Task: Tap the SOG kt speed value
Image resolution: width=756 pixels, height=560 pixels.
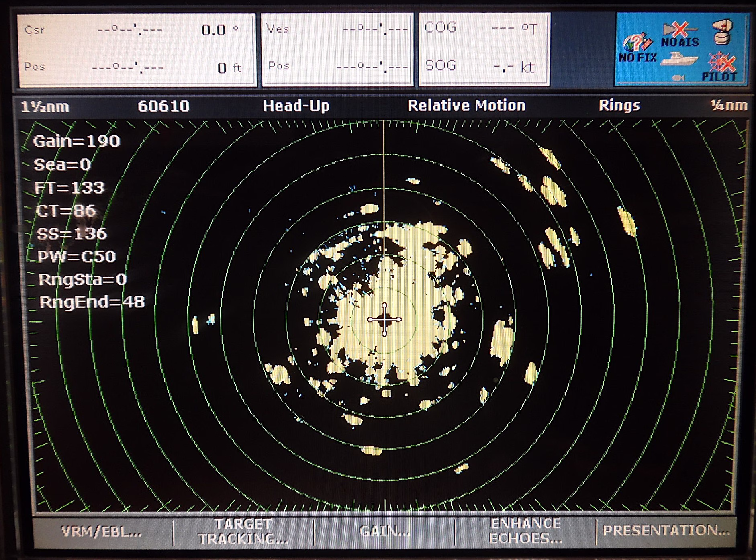Action: click(515, 67)
